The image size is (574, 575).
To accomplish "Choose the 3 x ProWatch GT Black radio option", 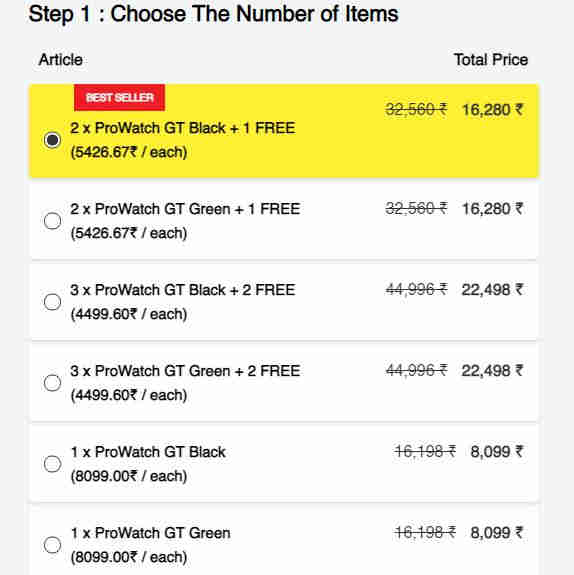I will (52, 302).
